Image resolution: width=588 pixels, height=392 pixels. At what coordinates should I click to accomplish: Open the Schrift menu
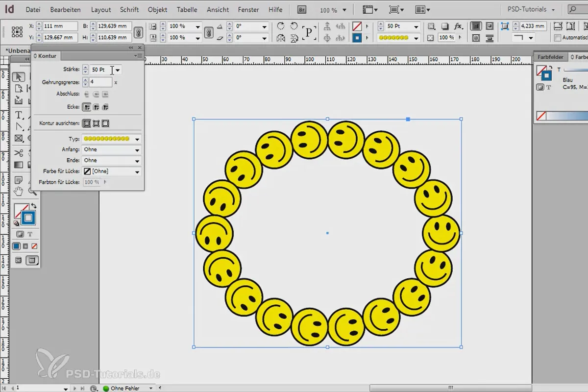(129, 9)
